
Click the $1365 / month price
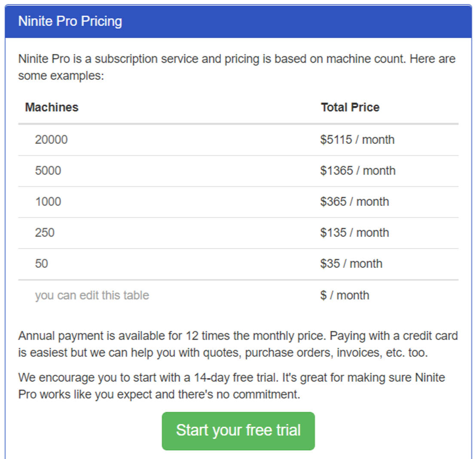[x=357, y=171]
